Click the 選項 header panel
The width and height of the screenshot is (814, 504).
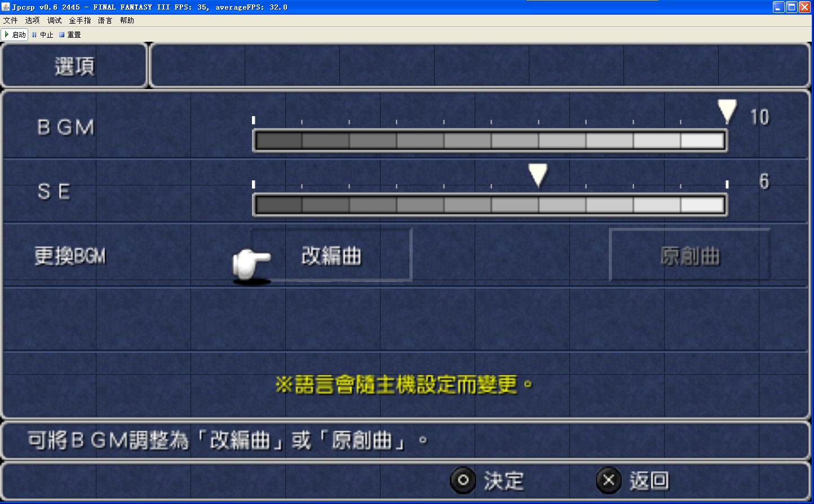(74, 66)
